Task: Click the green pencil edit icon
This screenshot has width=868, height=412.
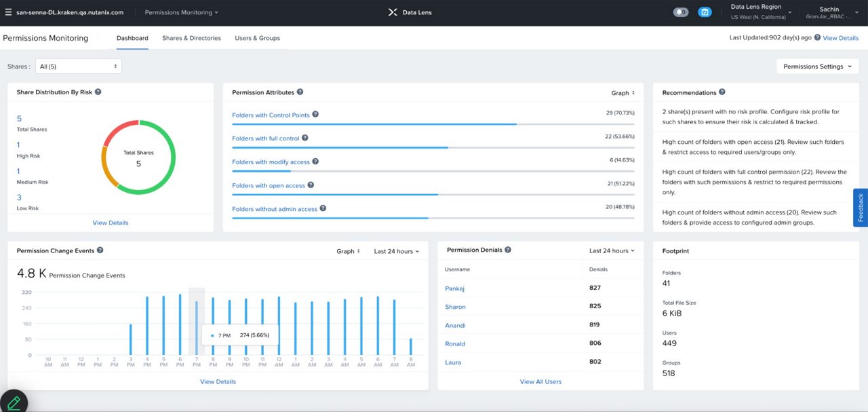Action: pyautogui.click(x=13, y=402)
